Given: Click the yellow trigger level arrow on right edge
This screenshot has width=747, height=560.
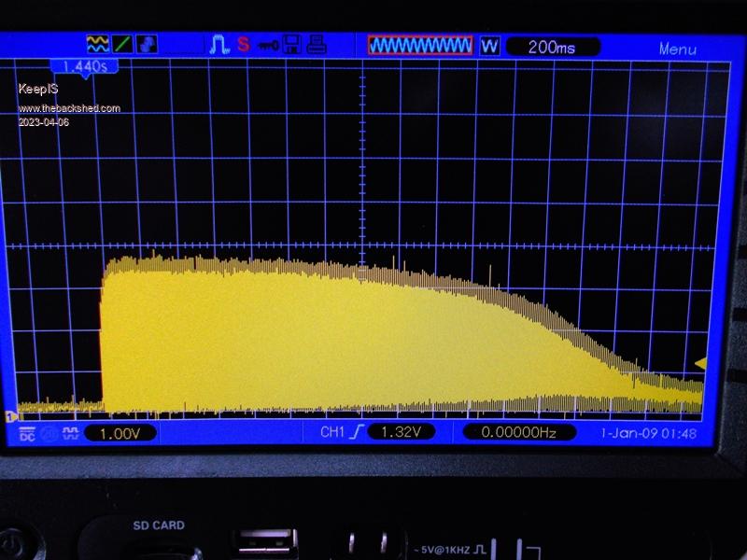Looking at the screenshot, I should 700,363.
